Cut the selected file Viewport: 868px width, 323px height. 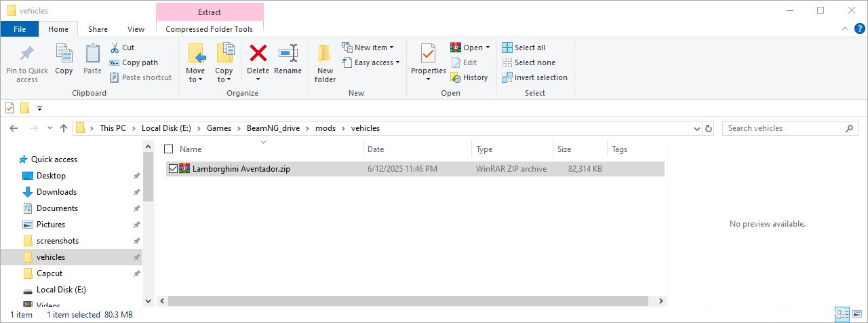122,47
